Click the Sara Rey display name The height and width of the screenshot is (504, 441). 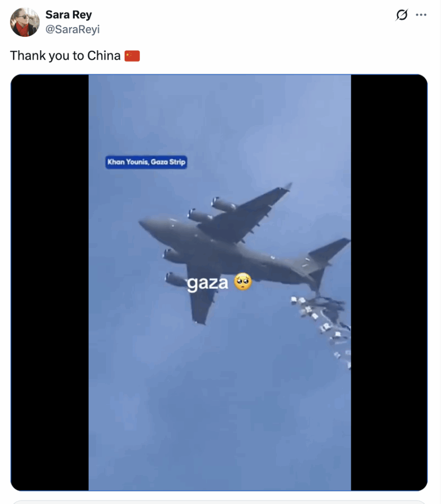tap(68, 14)
